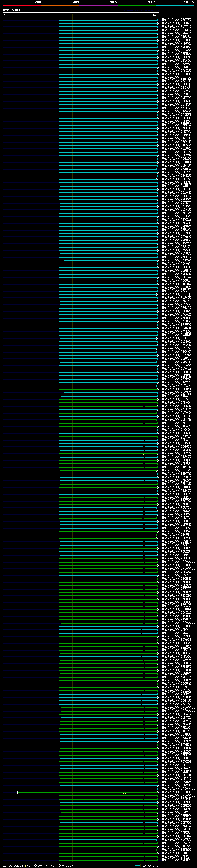This screenshot has height=868, width=197.
Task: Click hit label UniRef100_A2C4U5
Action: click(177, 142)
